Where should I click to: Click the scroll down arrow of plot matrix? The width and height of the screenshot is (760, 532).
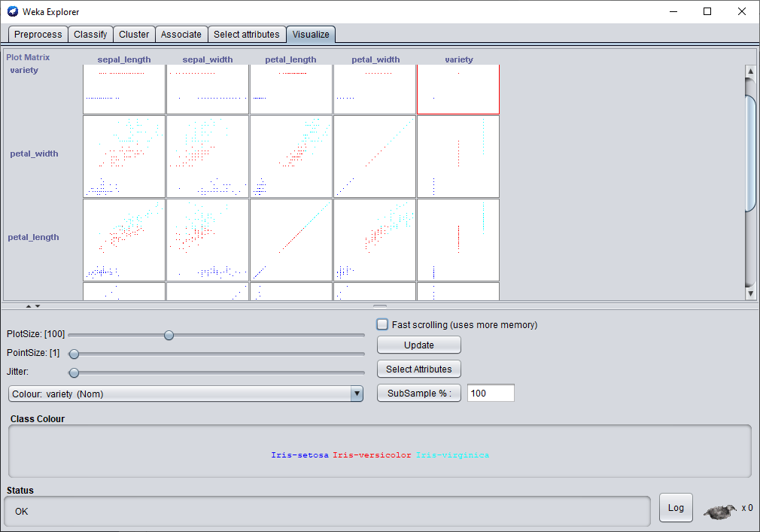pos(749,292)
